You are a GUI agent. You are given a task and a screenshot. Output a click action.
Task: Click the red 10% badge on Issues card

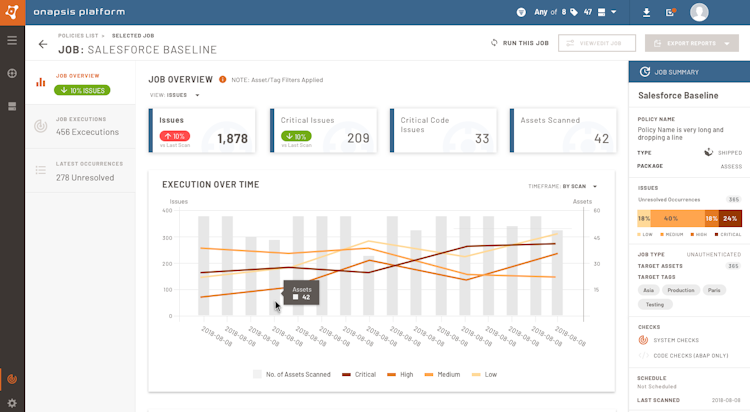[175, 136]
